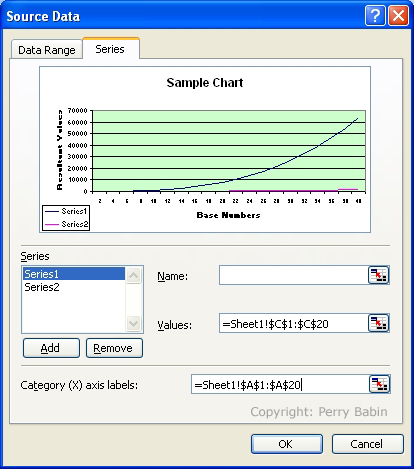Select Series1 in the series list
Screen dimensions: 414x469
[74, 274]
